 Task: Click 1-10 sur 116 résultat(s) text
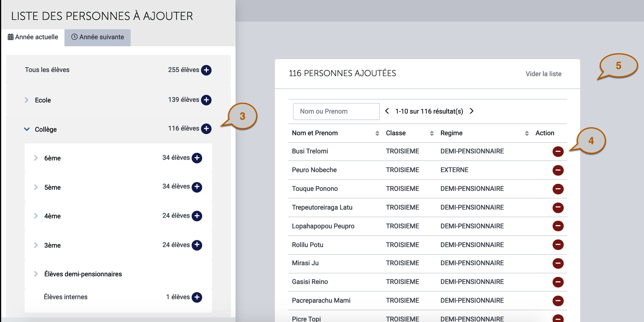[429, 111]
